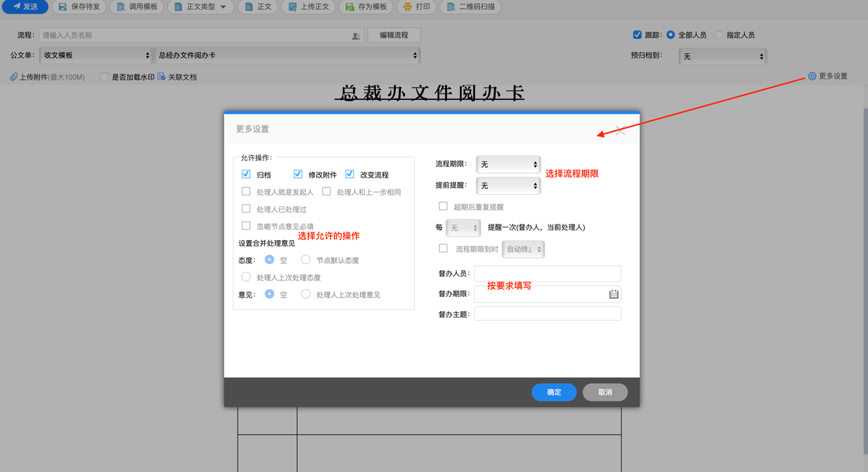Uncheck the 修改附件 checkbox

298,174
